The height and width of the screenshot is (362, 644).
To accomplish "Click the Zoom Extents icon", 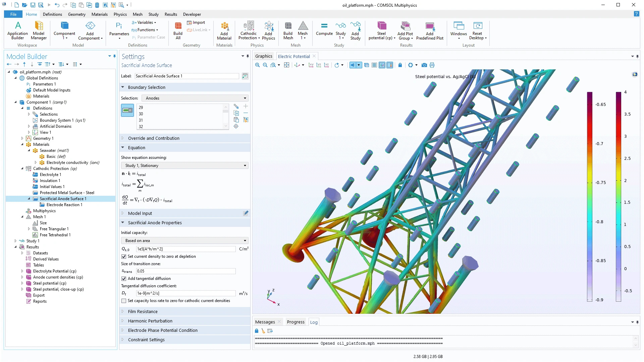I will point(286,65).
